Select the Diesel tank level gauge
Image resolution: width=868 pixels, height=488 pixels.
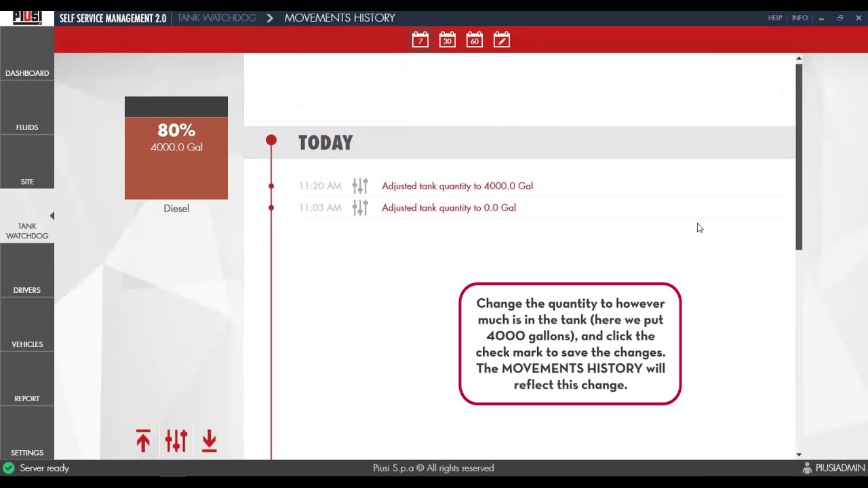click(176, 148)
